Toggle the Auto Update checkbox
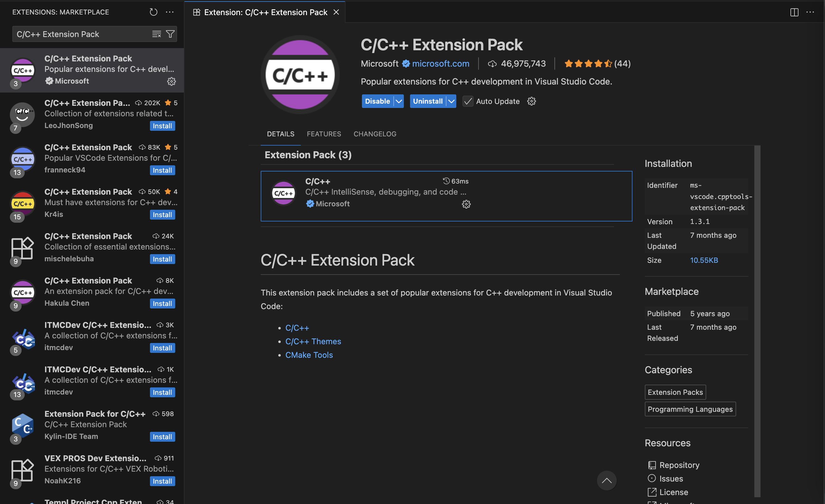This screenshot has width=825, height=504. click(468, 101)
